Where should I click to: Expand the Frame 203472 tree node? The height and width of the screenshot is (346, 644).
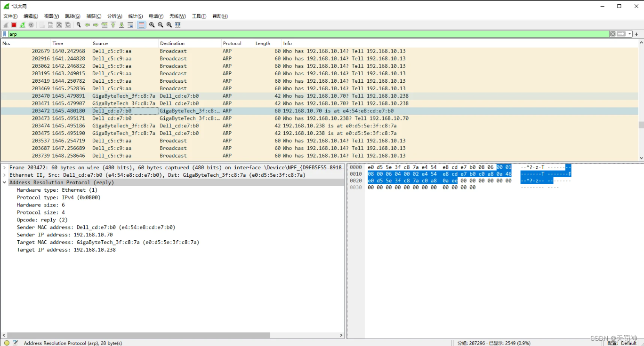[x=5, y=168]
